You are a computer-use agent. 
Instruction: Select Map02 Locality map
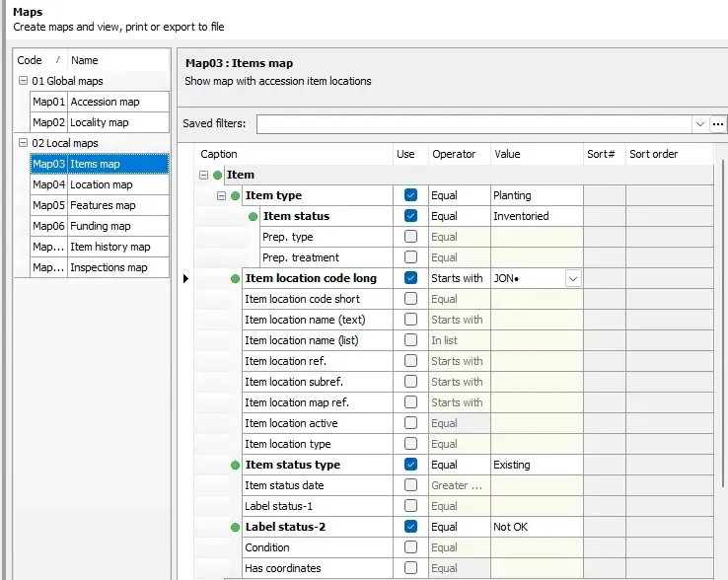tap(100, 122)
